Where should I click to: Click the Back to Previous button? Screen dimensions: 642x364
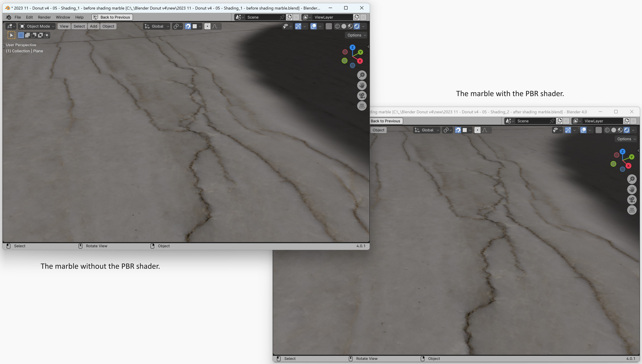click(x=112, y=17)
